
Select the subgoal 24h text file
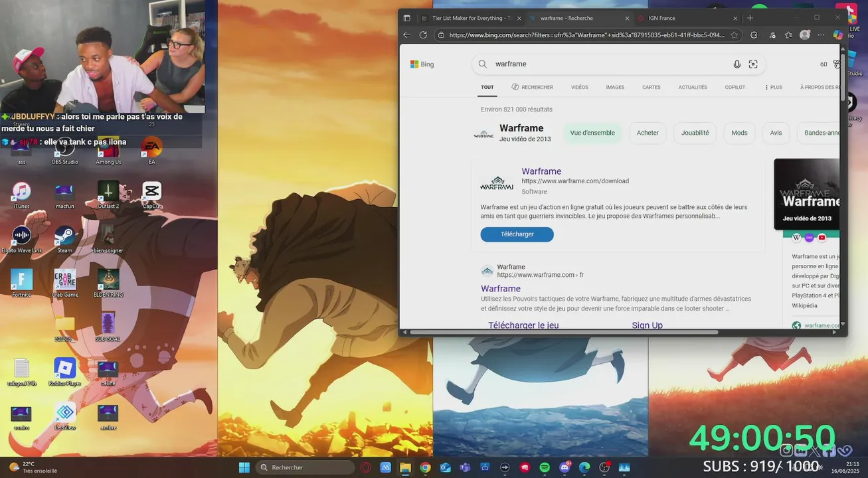[21, 372]
